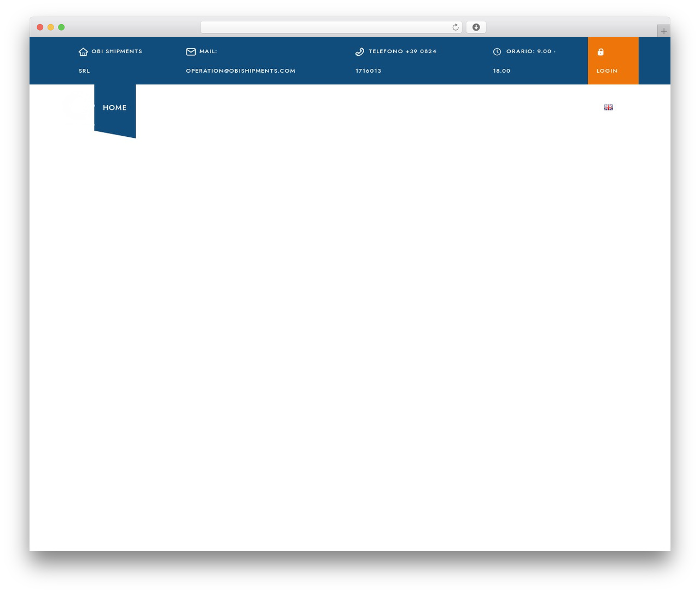Click the LOGIN text in the orange box
This screenshot has width=700, height=593.
click(607, 71)
